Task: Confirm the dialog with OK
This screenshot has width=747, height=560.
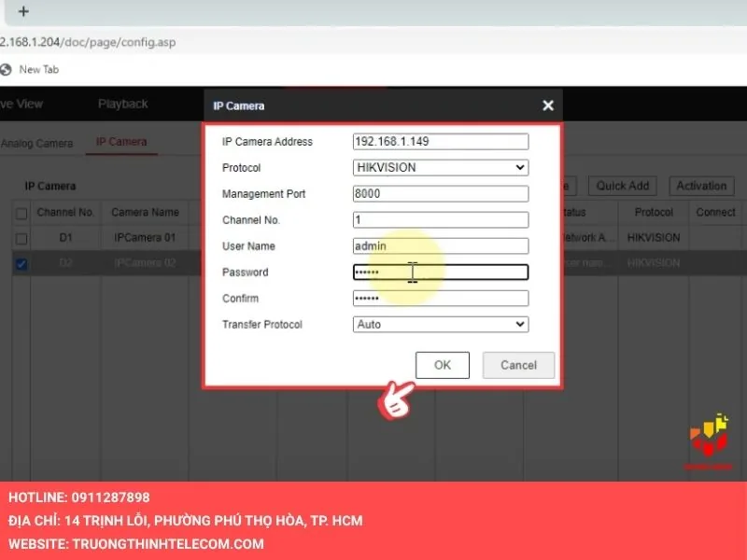Action: click(x=443, y=365)
